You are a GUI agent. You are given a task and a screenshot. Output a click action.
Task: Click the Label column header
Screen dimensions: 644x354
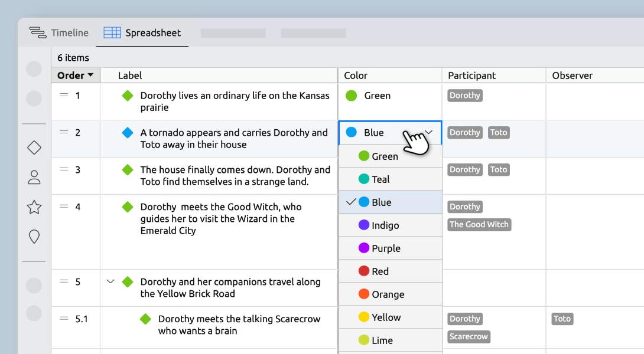tap(219, 76)
